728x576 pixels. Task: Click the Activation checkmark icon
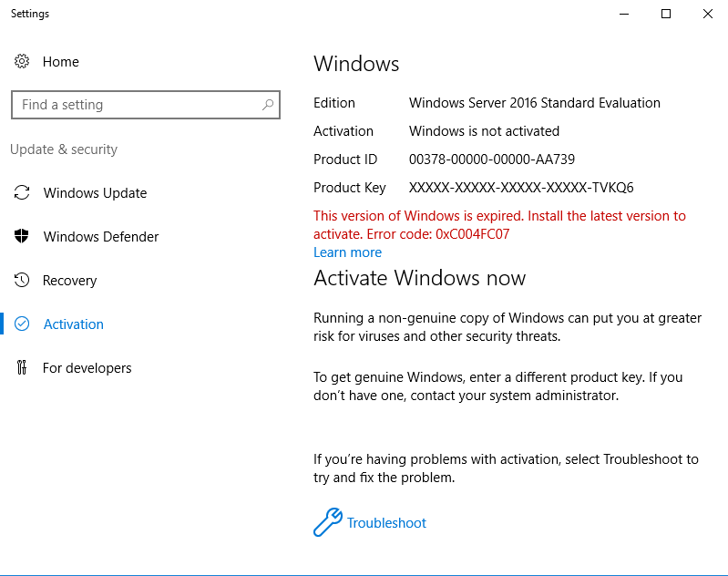(x=22, y=324)
